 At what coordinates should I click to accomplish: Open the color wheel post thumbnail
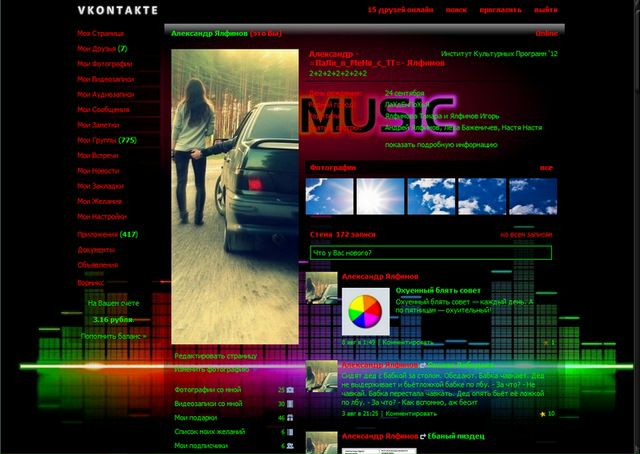pyautogui.click(x=365, y=312)
